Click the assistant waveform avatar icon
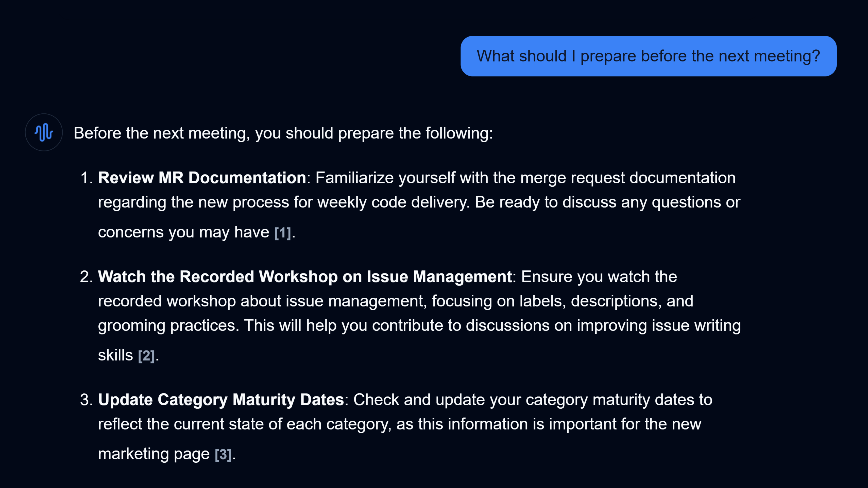Screen dimensions: 868x488 click(43, 132)
